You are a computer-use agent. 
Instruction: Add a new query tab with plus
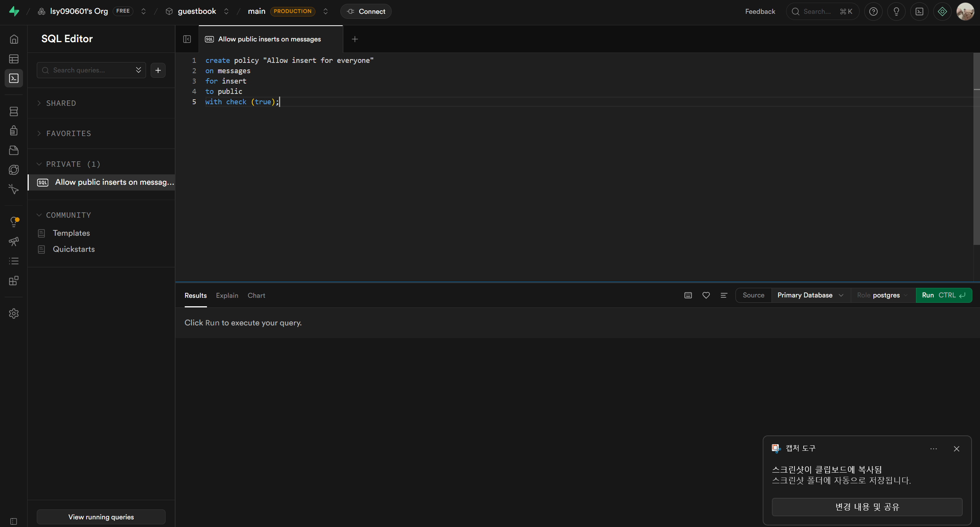click(x=355, y=39)
